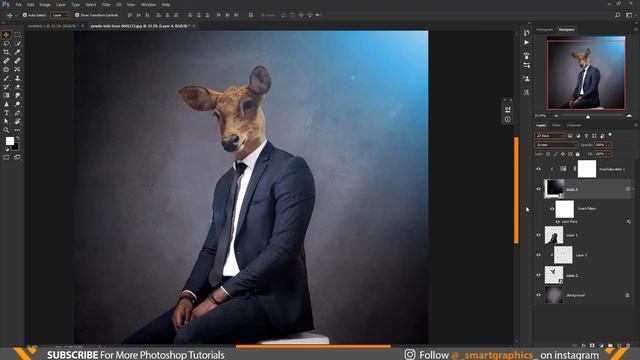Screen dimensions: 640x360
Task: Open Lens Flare filter blending options icon
Action: (x=629, y=222)
